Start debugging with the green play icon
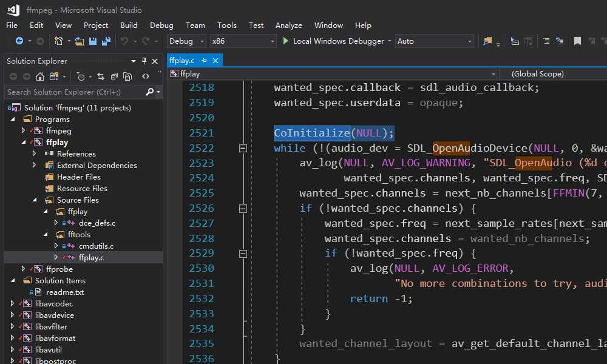This screenshot has height=364, width=607. coord(286,41)
